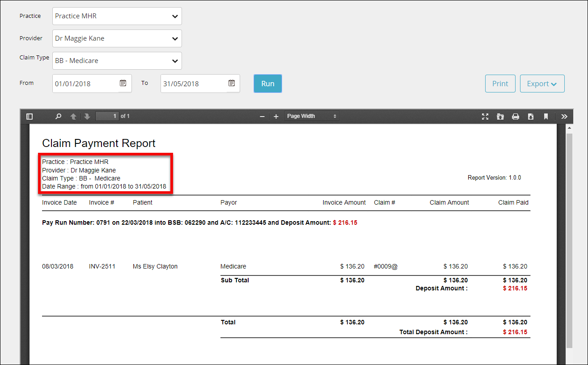The width and height of the screenshot is (588, 365).
Task: Expand the Practice MHR dropdown
Action: [x=117, y=16]
